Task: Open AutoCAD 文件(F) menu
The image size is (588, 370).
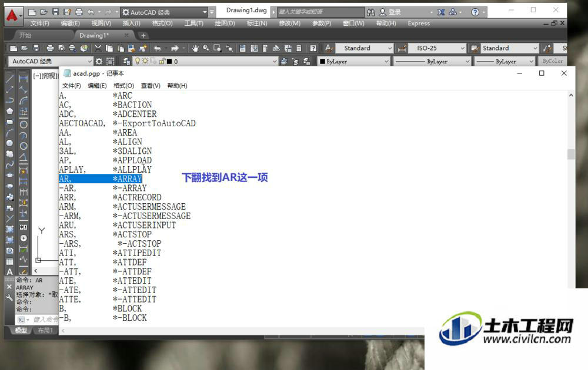Action: [40, 23]
